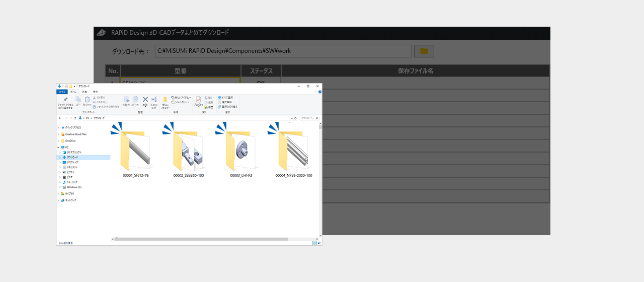This screenshot has height=282, width=644.
Task: Click the rename (名前の変更) ribbon icon
Action: tap(154, 100)
